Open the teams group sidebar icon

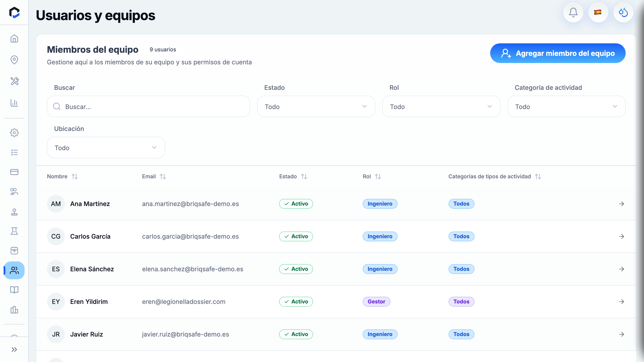[x=14, y=192]
